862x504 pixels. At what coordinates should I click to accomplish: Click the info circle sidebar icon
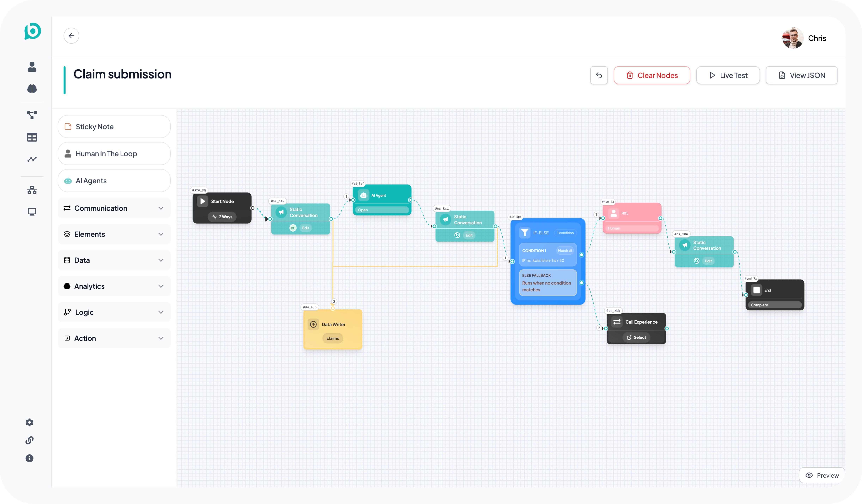tap(29, 458)
